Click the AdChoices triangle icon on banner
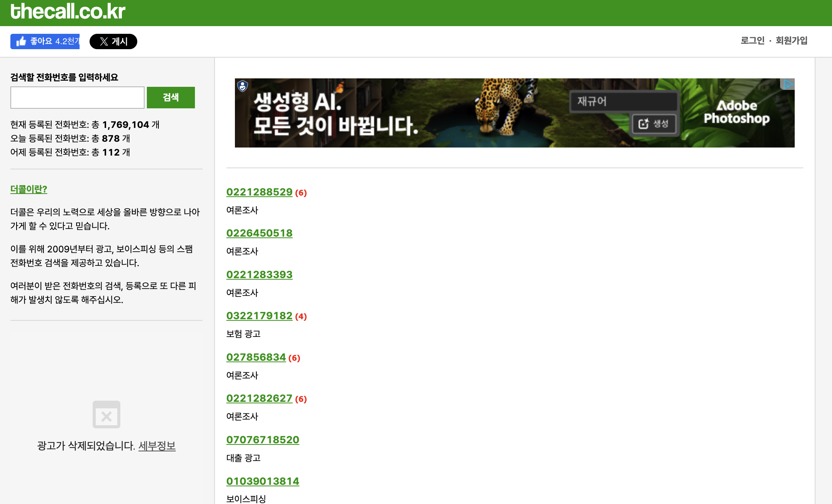 pyautogui.click(x=788, y=84)
